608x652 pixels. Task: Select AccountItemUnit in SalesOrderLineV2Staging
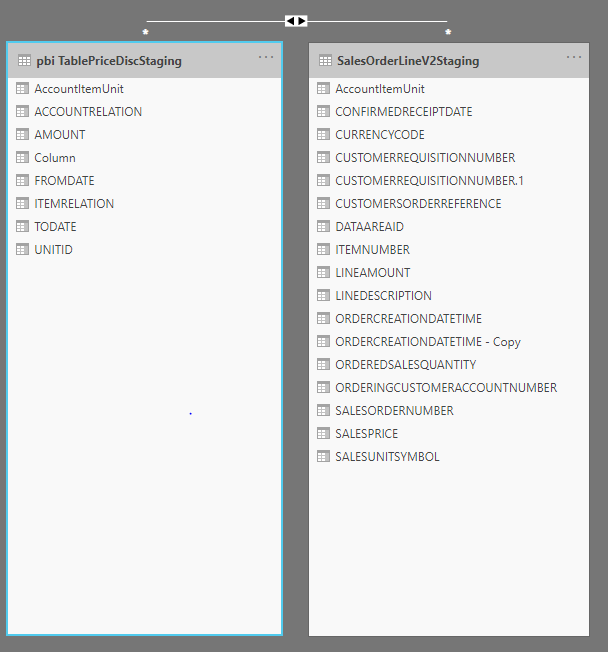pos(380,89)
